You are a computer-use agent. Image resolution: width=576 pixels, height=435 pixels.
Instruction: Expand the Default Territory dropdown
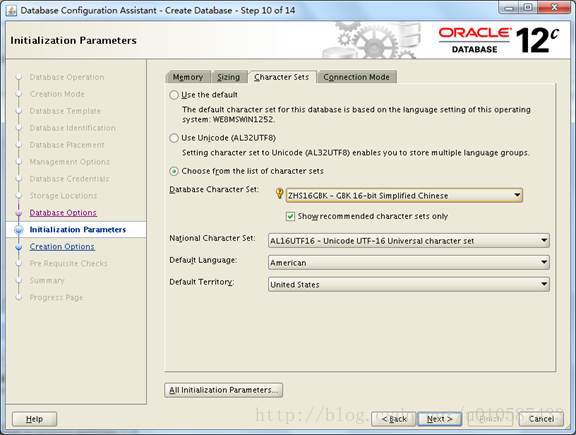(408, 284)
